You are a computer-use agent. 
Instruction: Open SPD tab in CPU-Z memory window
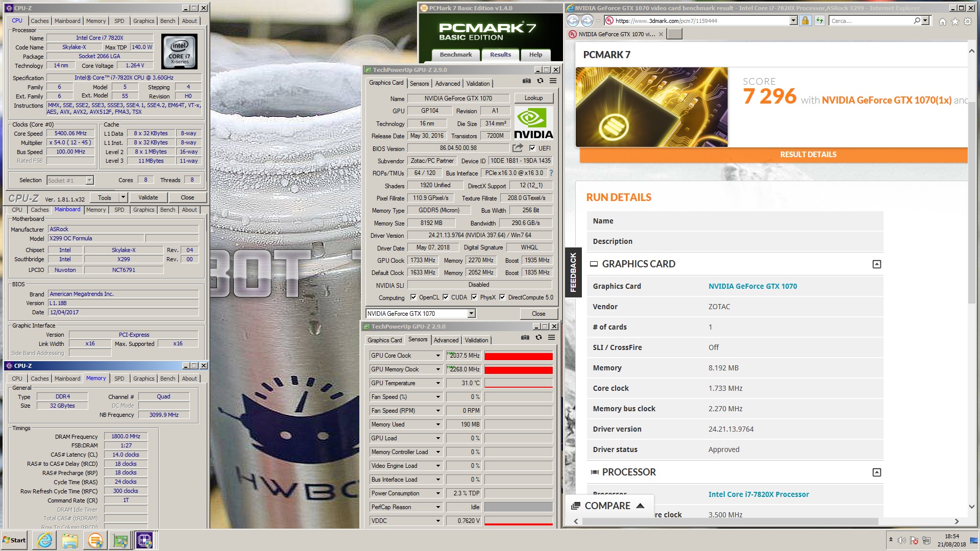[x=119, y=379]
